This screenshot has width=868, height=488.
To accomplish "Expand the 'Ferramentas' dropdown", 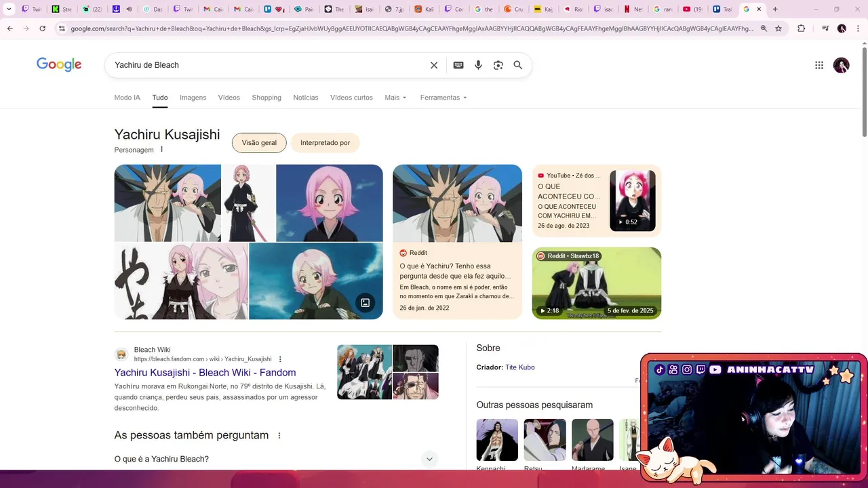I will pos(443,98).
